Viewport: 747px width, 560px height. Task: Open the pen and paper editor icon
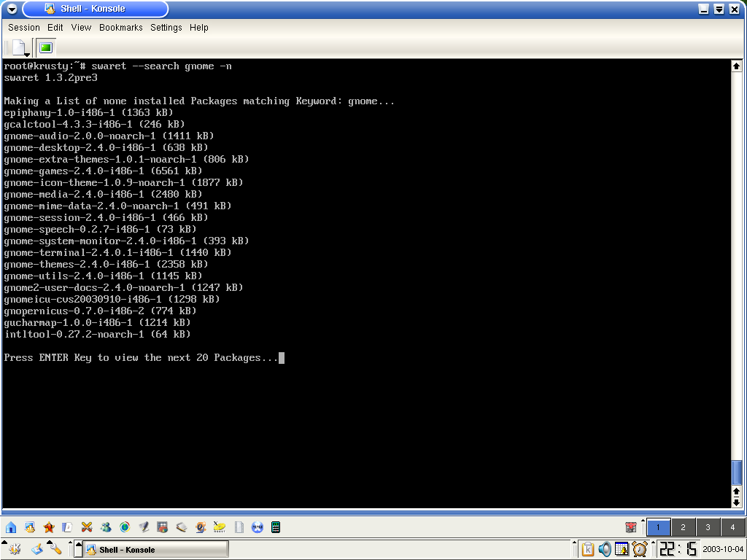click(144, 527)
